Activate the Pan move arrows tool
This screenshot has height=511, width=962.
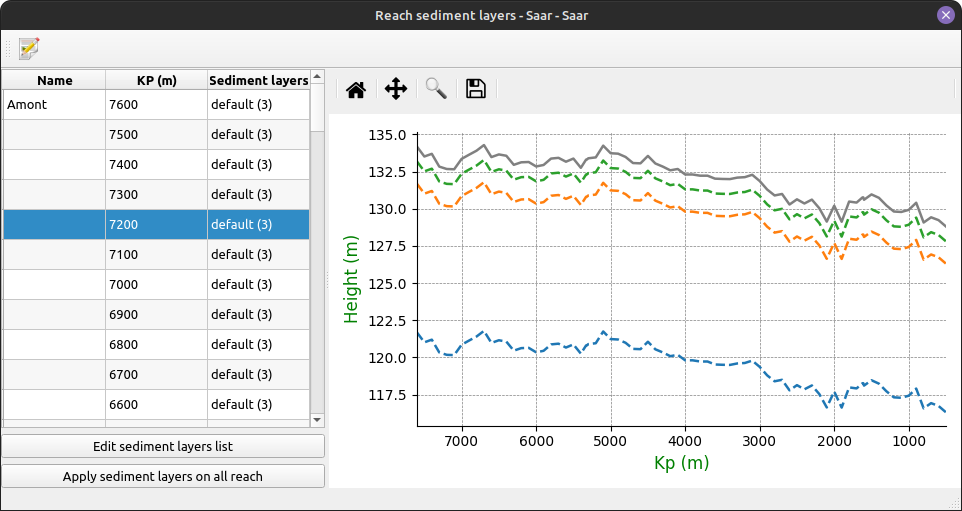[x=396, y=89]
